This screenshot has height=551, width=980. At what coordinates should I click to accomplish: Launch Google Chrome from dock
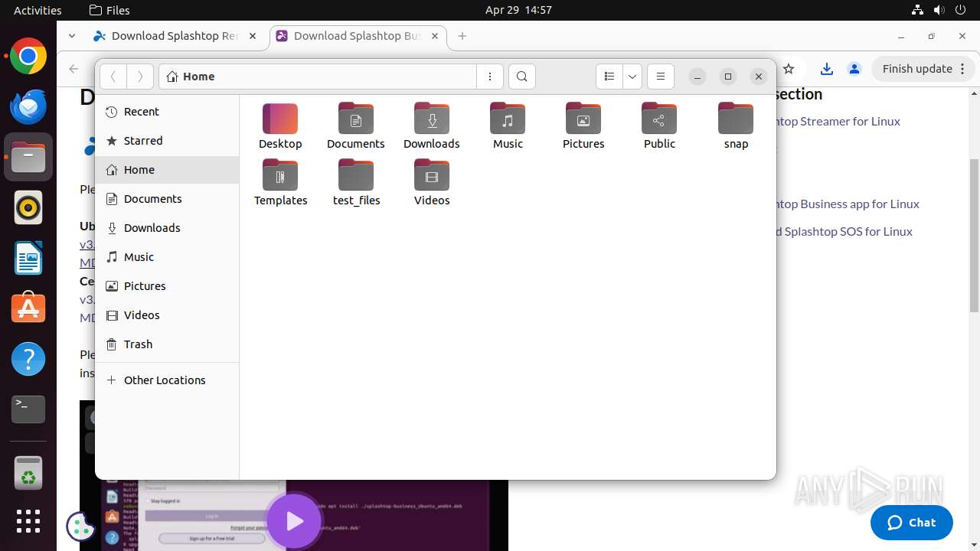tap(28, 57)
